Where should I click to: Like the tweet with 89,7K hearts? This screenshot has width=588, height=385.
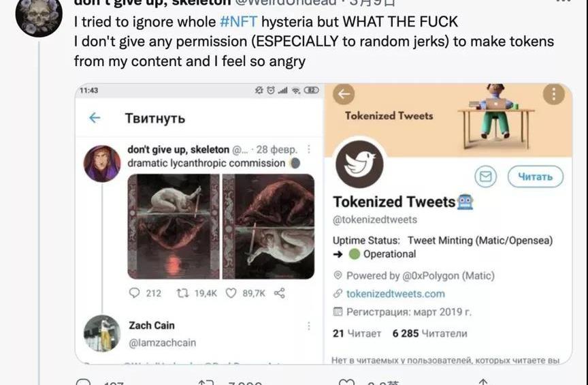coord(231,293)
